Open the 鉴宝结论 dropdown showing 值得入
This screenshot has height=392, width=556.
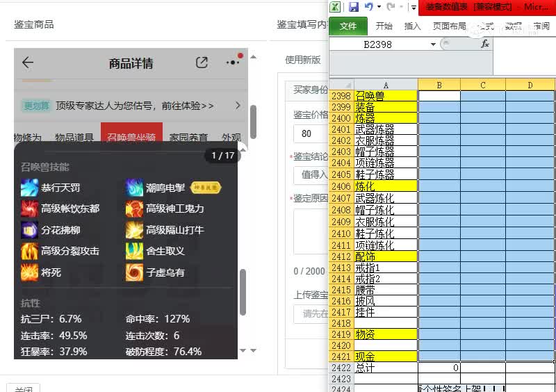click(311, 175)
